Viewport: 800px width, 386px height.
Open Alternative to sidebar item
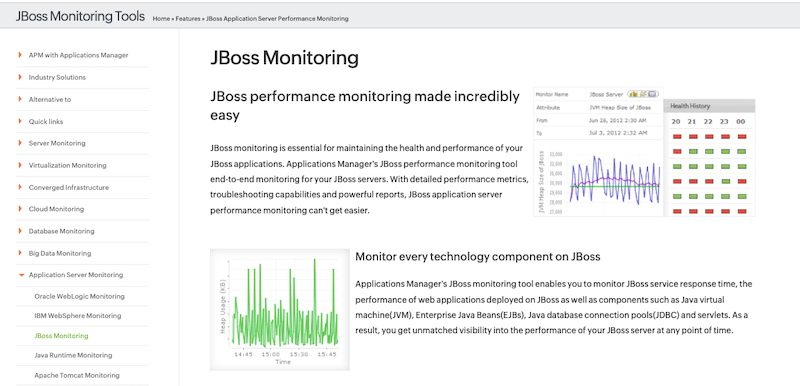click(50, 100)
